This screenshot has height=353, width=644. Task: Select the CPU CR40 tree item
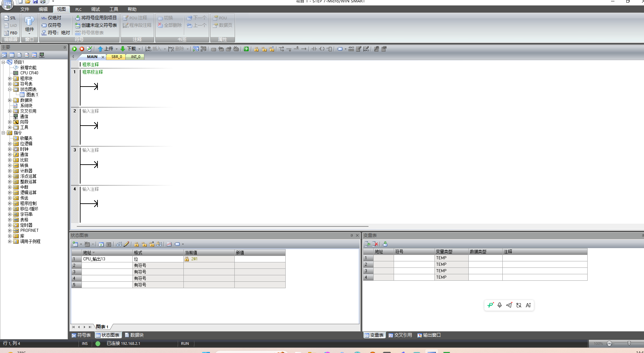pyautogui.click(x=26, y=73)
